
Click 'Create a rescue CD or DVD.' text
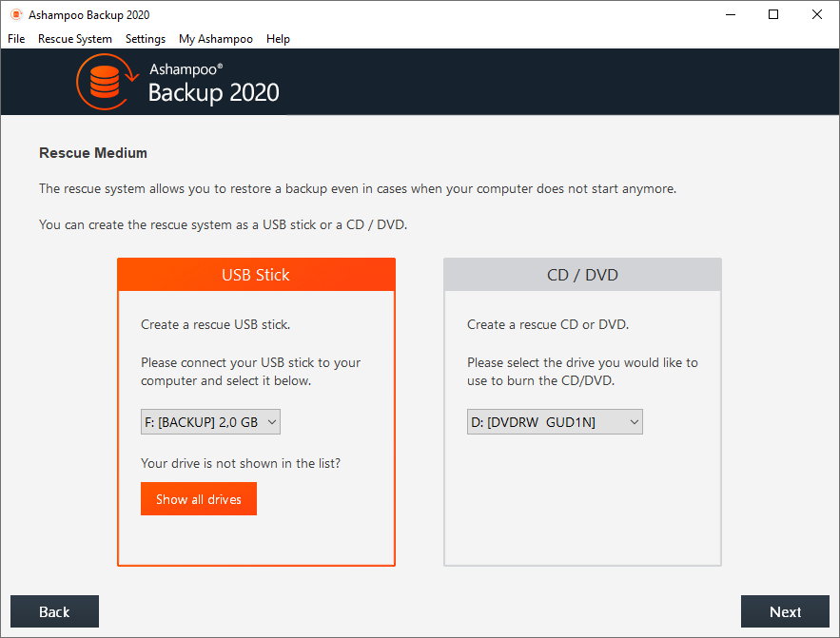pos(548,324)
